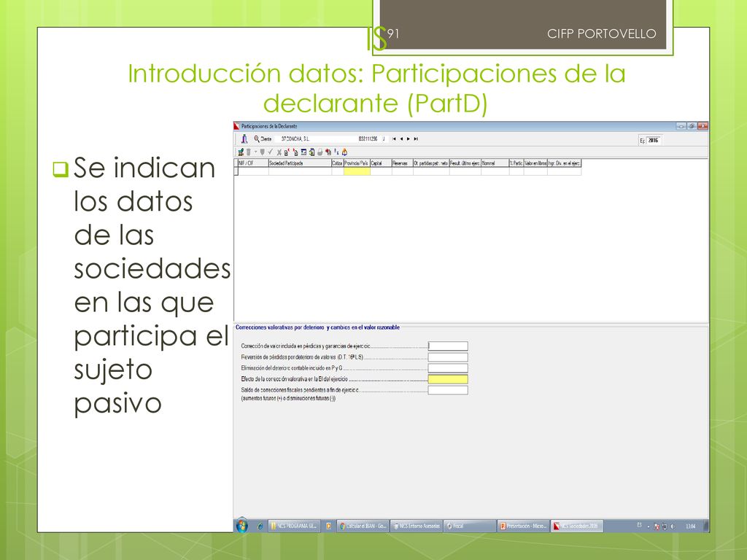Image resolution: width=747 pixels, height=560 pixels.
Task: Click the taskbar clock showing 13:04
Action: click(690, 526)
